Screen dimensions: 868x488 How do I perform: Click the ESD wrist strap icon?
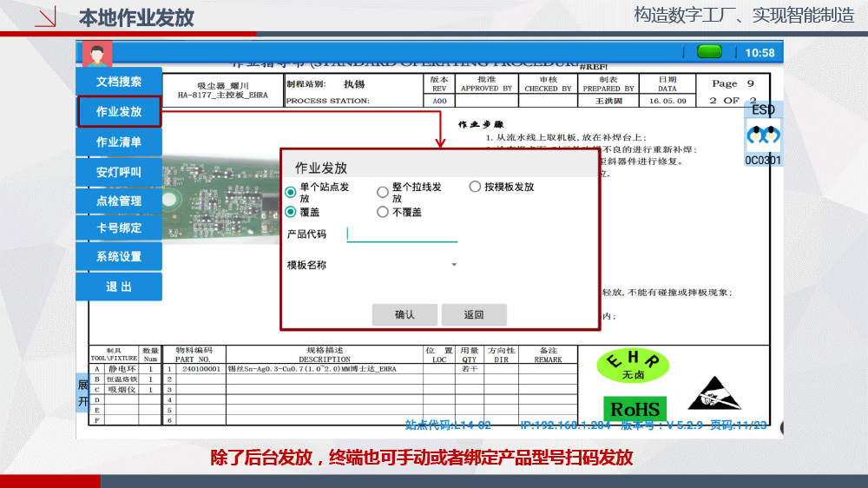pyautogui.click(x=763, y=135)
